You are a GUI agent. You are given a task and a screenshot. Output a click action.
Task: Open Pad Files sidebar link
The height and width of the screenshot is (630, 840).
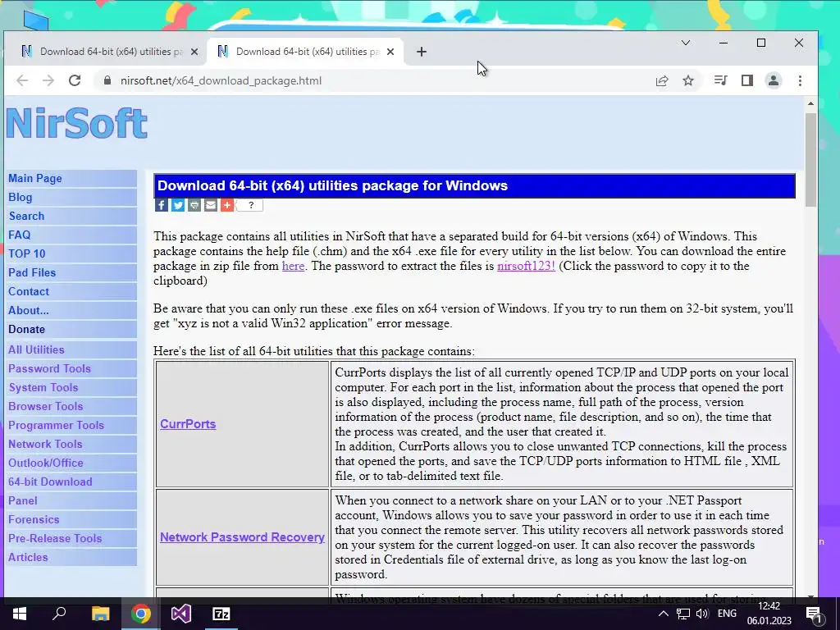32,272
